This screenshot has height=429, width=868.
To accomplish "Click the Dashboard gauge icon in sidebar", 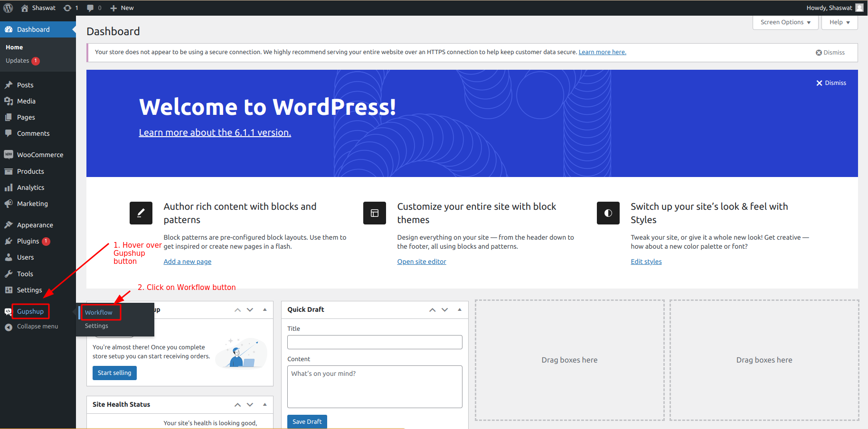I will [9, 29].
